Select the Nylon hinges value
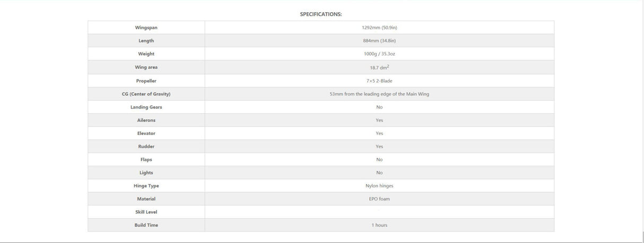Image resolution: width=644 pixels, height=243 pixels. click(x=379, y=186)
